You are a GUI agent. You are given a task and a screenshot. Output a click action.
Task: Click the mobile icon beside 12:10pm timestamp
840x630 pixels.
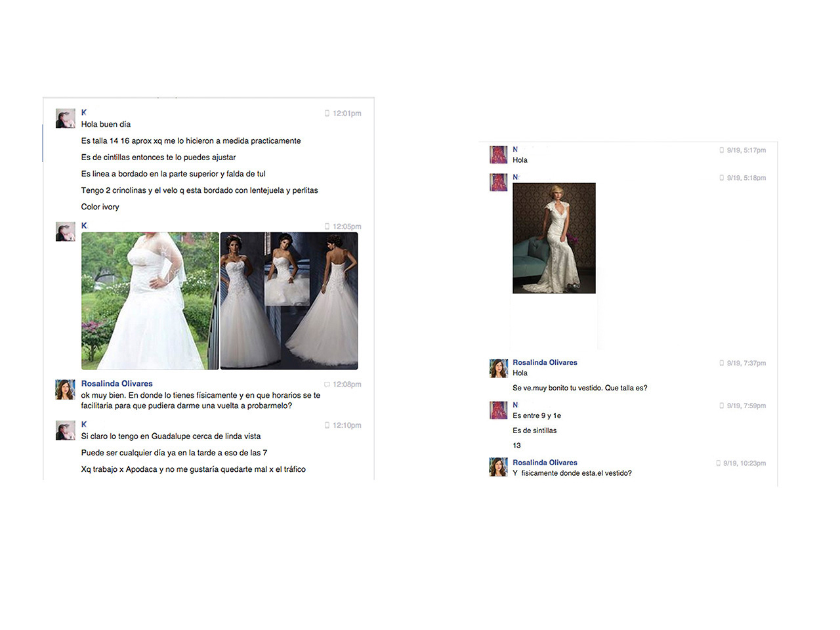327,425
